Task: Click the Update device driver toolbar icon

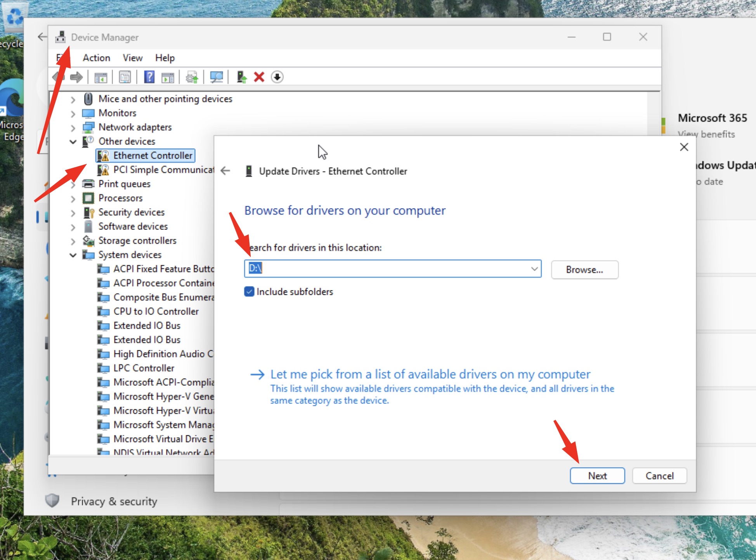Action: click(x=192, y=77)
